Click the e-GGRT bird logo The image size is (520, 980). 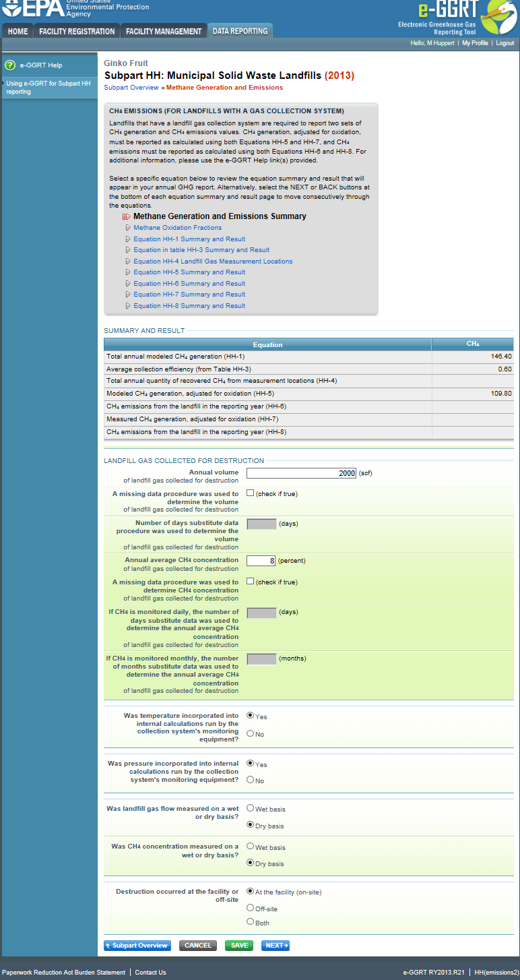[x=498, y=18]
